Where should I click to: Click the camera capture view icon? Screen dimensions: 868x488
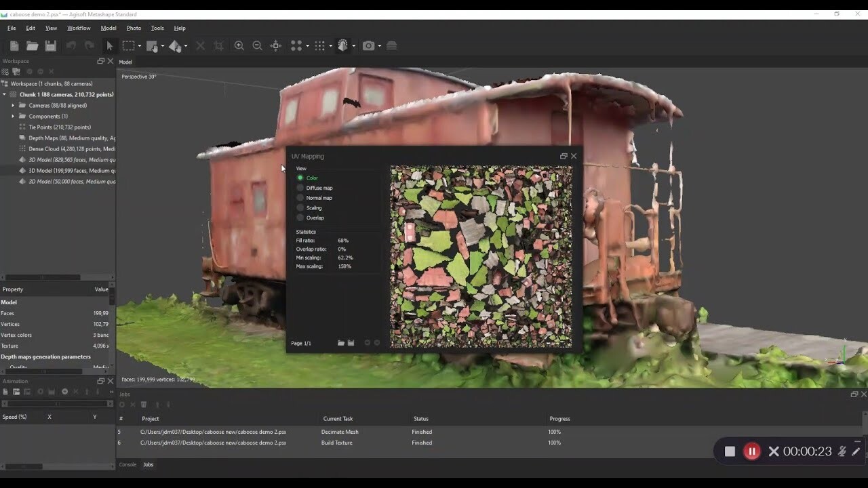pyautogui.click(x=368, y=46)
